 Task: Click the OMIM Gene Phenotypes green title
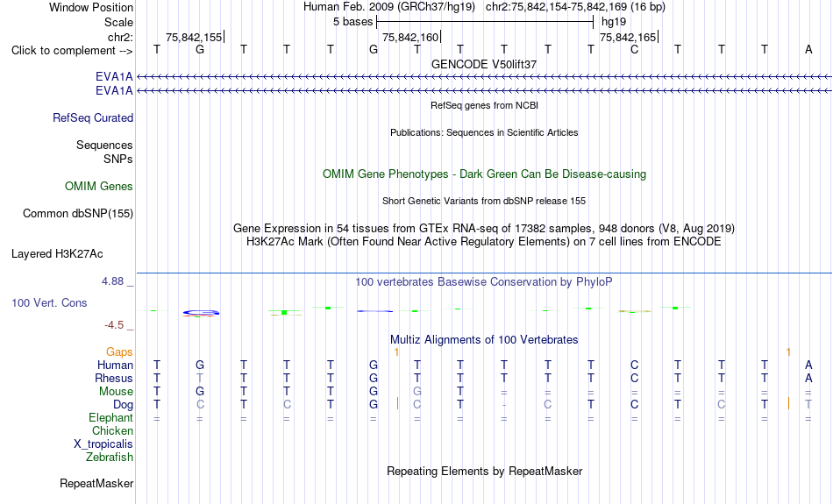pyautogui.click(x=484, y=174)
